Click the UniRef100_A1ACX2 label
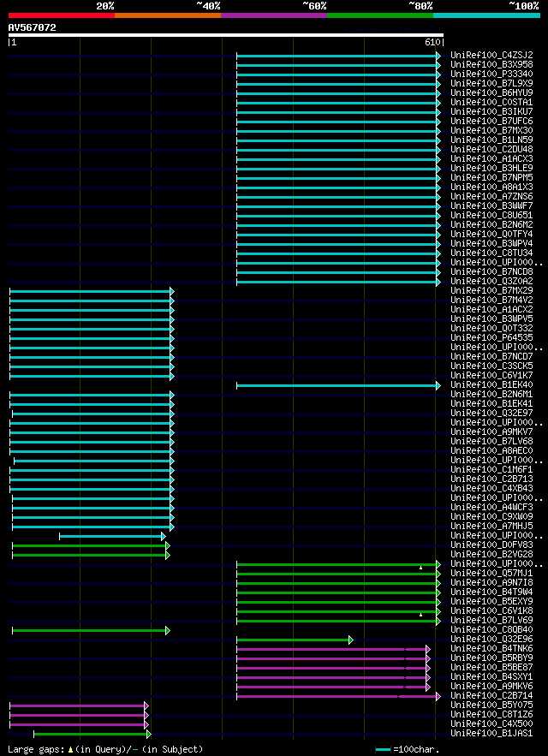548x756 pixels. (x=491, y=310)
